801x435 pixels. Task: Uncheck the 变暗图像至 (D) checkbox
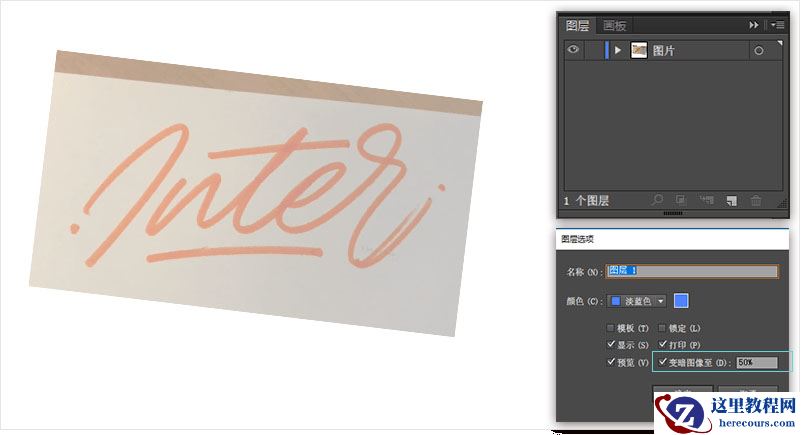pyautogui.click(x=663, y=361)
